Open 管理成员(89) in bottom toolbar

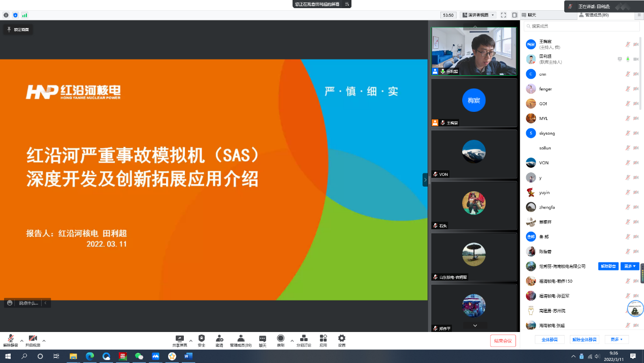coord(241,340)
